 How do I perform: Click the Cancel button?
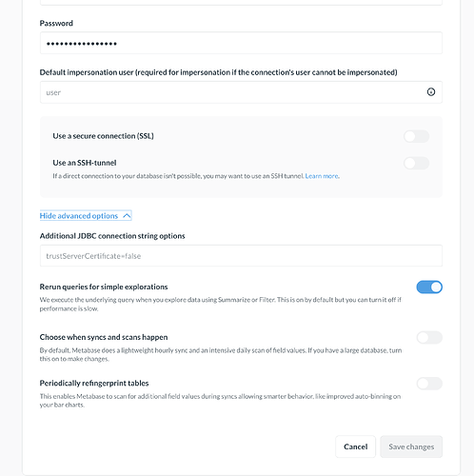pyautogui.click(x=355, y=446)
